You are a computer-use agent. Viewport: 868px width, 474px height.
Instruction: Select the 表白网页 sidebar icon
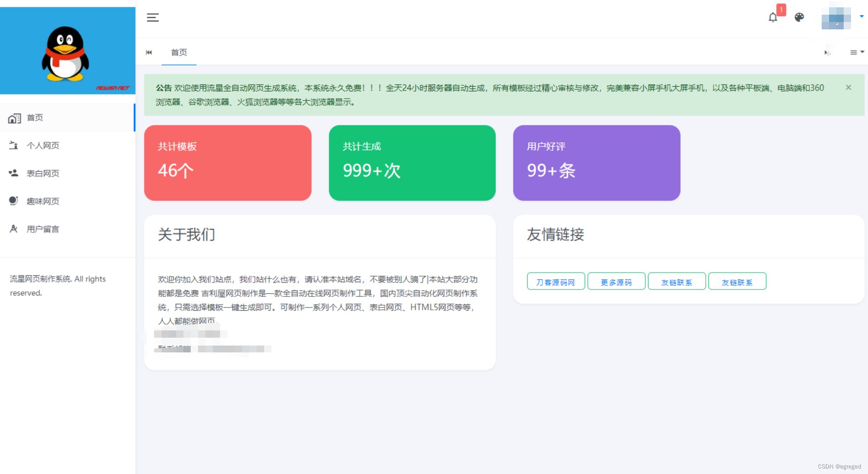click(13, 173)
